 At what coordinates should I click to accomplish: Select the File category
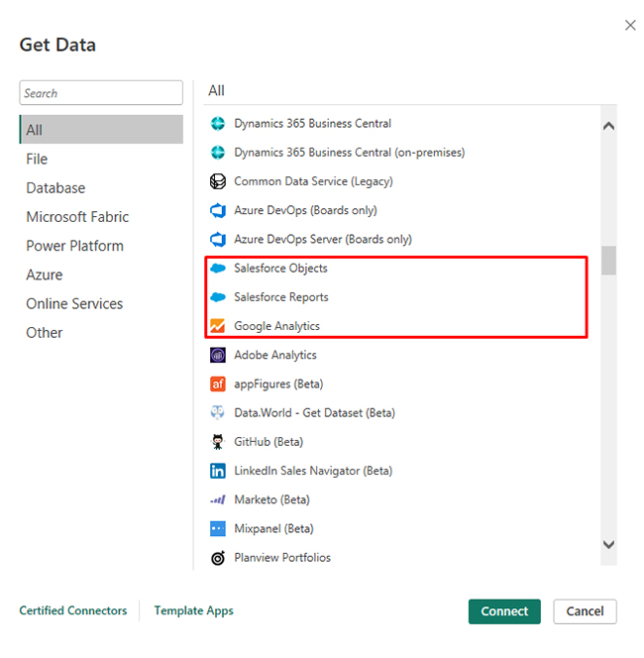(101, 159)
